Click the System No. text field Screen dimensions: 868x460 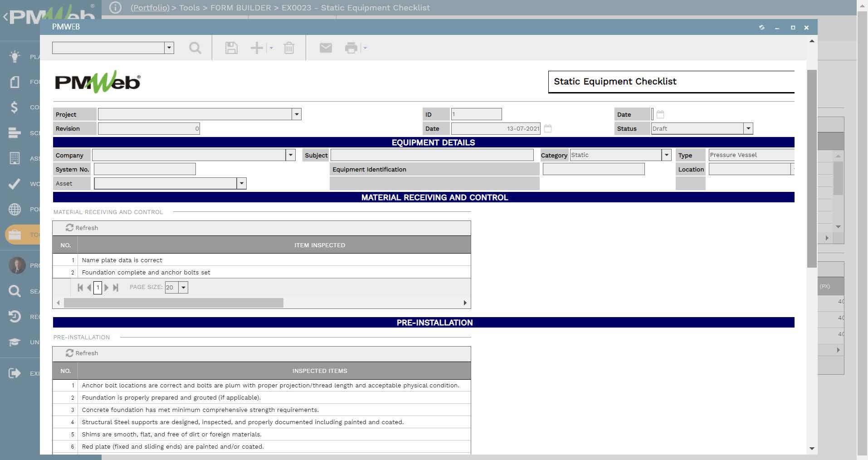pos(145,169)
